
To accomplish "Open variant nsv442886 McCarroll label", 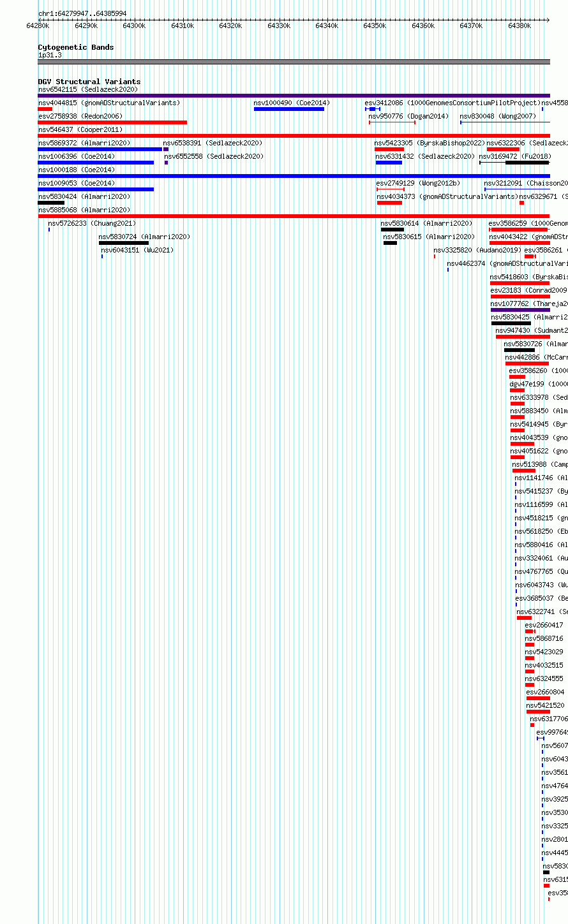I will 536,357.
